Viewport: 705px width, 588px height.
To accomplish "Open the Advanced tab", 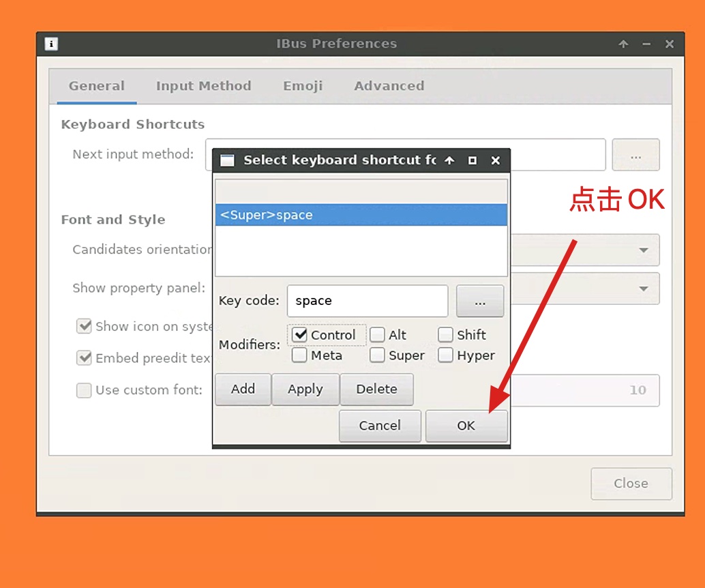I will tap(389, 86).
